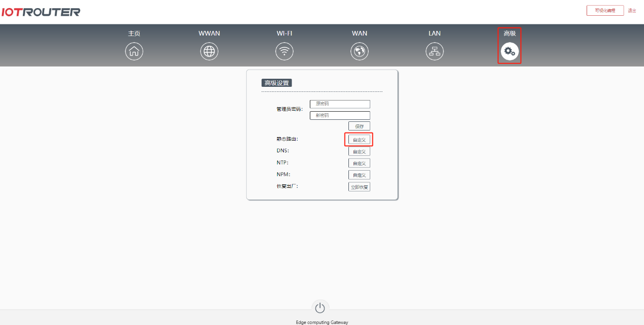Open the DNS 自定义 customization
The height and width of the screenshot is (325, 644).
[359, 151]
